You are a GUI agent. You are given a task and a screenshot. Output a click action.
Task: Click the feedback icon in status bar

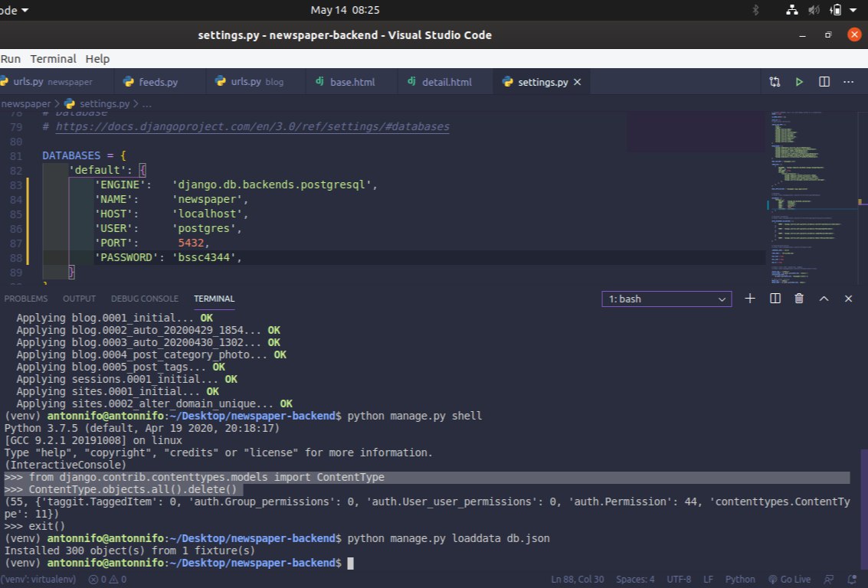coord(829,579)
